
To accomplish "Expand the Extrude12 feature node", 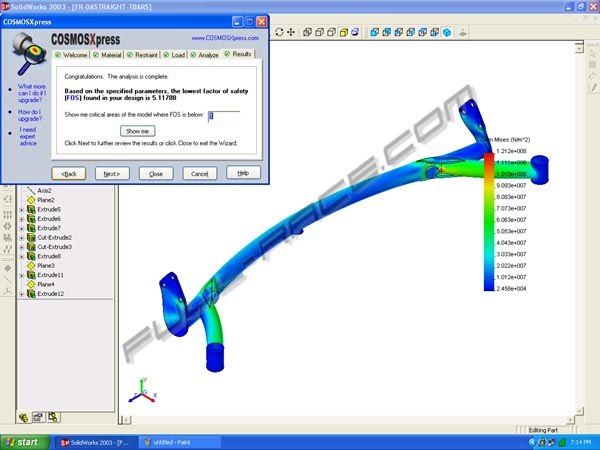I will point(21,293).
